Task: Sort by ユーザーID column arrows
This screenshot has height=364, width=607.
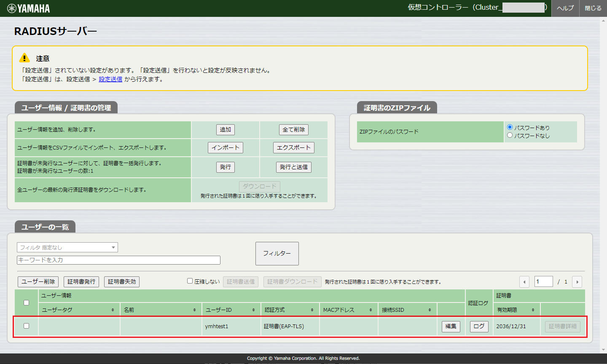Action: 253,310
